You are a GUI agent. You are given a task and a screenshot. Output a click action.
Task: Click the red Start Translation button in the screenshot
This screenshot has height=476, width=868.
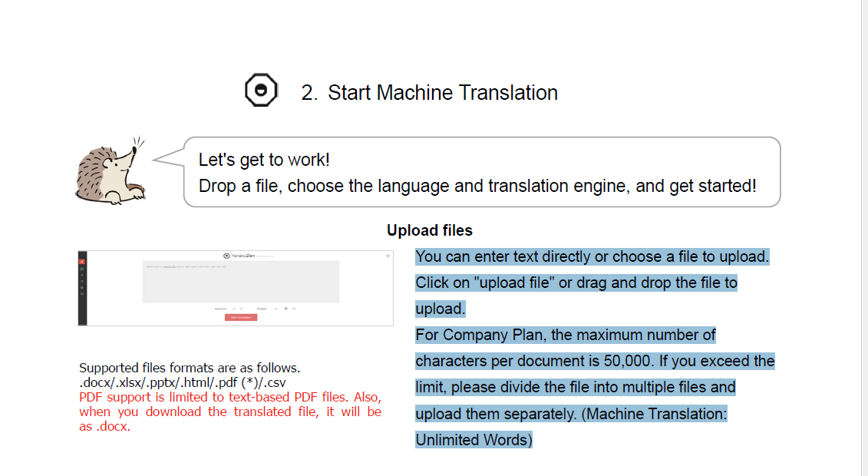[241, 317]
